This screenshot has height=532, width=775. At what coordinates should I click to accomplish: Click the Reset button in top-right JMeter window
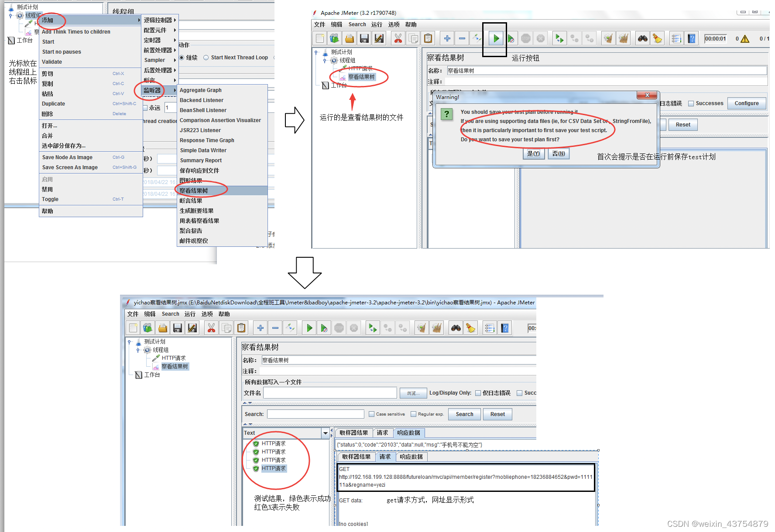click(683, 125)
